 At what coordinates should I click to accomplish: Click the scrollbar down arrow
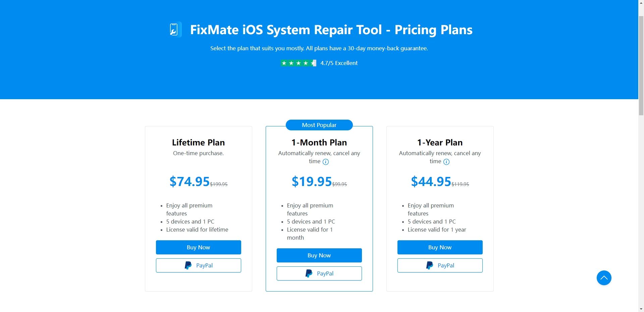[641, 309]
